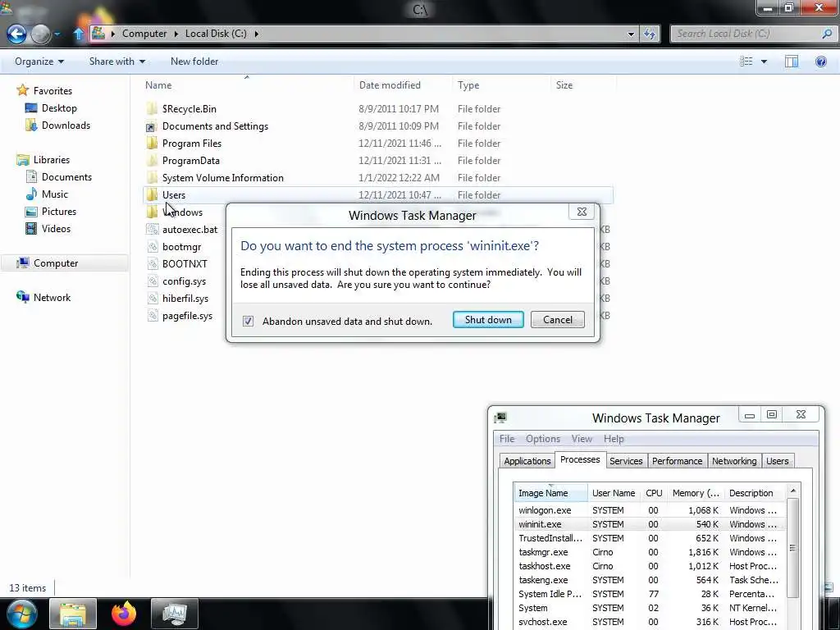This screenshot has width=840, height=630.
Task: Select the autoexec.bat file icon
Action: [152, 230]
